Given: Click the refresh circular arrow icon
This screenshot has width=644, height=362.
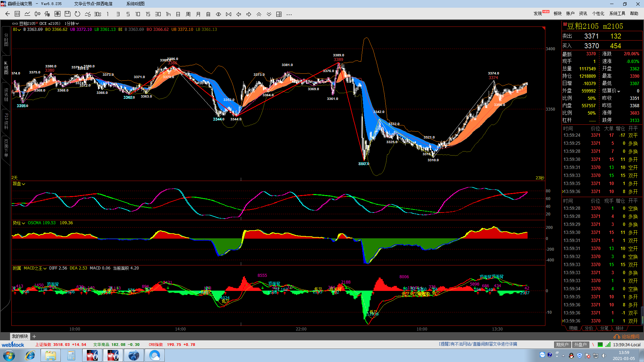Looking at the screenshot, I should pos(77,14).
